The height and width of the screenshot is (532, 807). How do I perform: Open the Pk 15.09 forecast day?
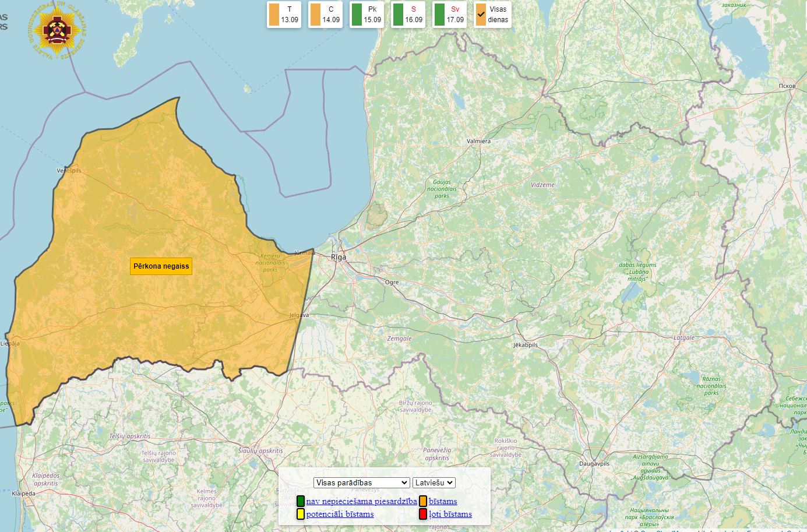(367, 15)
